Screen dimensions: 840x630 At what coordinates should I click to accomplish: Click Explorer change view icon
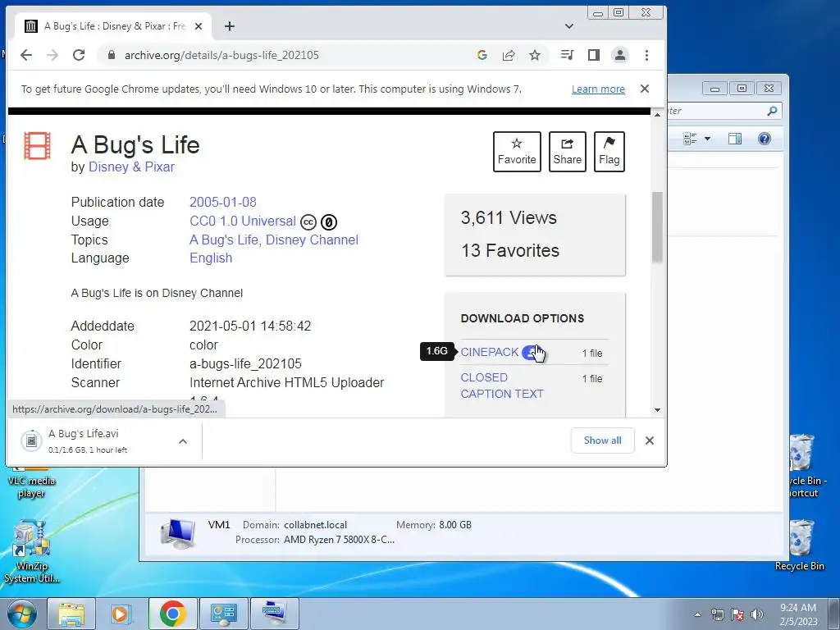pyautogui.click(x=691, y=139)
